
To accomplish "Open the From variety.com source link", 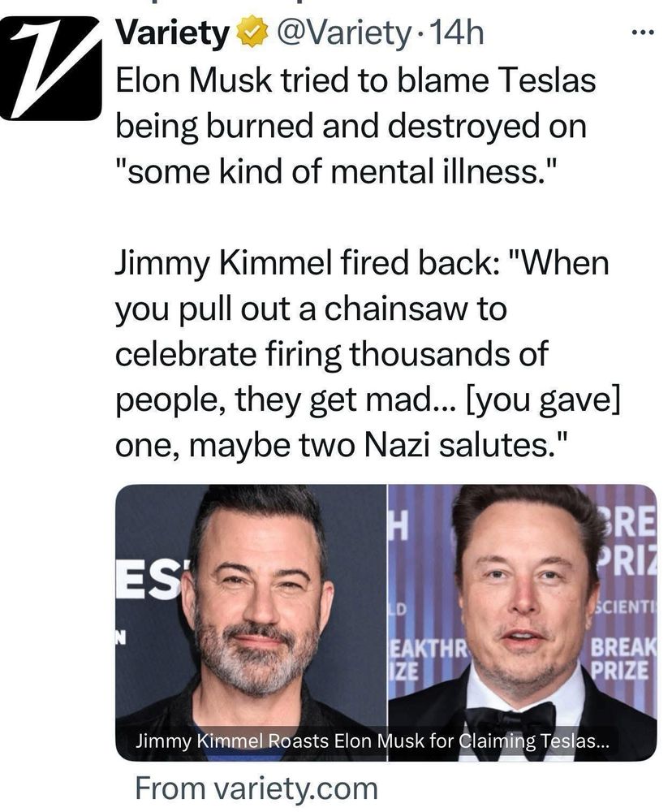I will coord(256,788).
